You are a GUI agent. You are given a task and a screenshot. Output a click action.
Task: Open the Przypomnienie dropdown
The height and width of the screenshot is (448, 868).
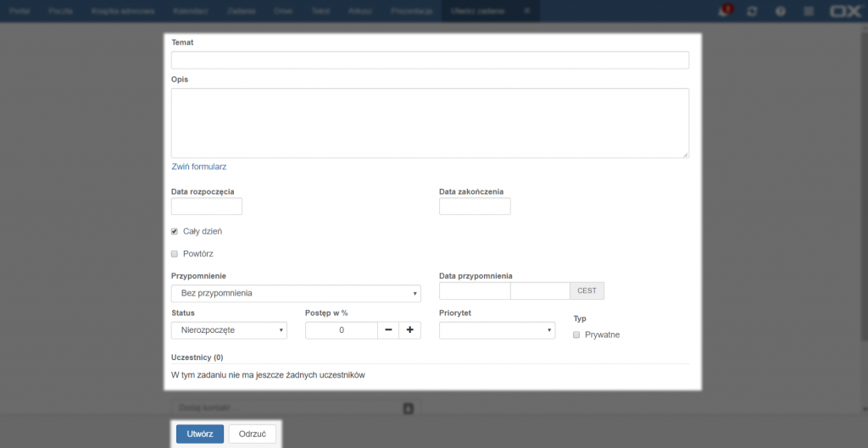coord(296,294)
